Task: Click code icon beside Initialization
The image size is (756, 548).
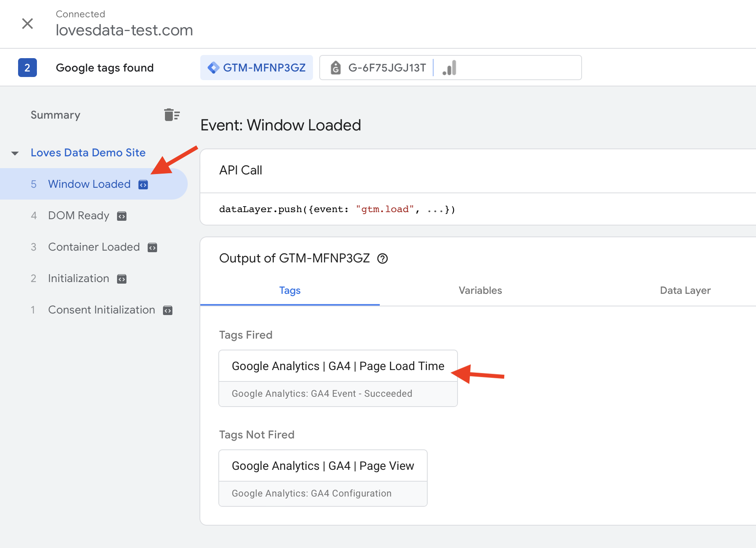Action: 122,279
